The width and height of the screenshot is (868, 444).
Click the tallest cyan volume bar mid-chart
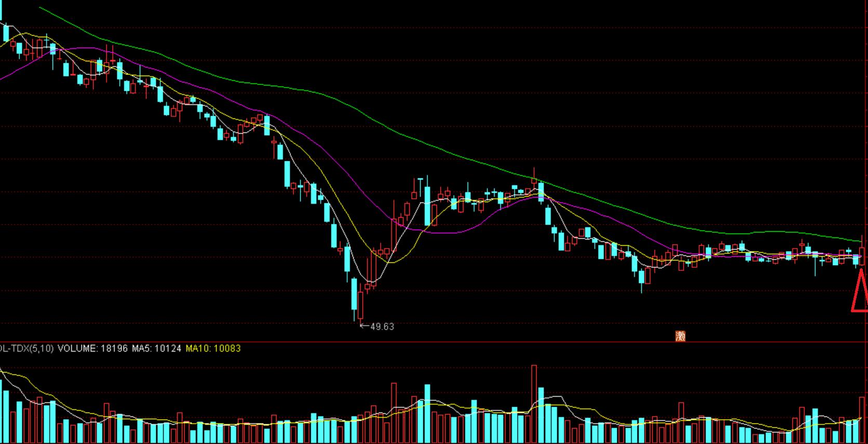pyautogui.click(x=428, y=413)
